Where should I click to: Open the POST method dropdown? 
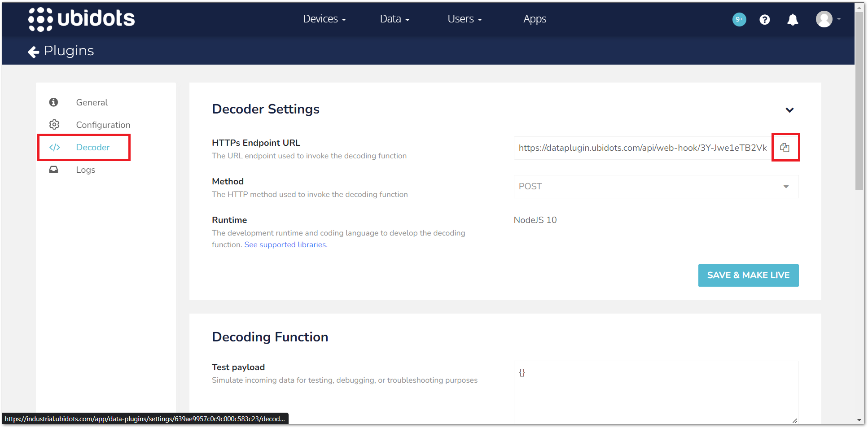(x=656, y=187)
